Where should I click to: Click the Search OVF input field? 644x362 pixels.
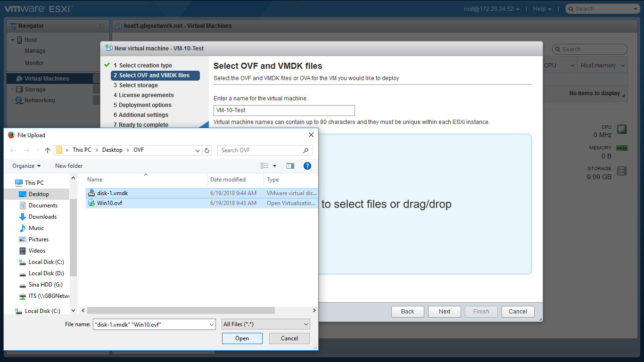[261, 150]
